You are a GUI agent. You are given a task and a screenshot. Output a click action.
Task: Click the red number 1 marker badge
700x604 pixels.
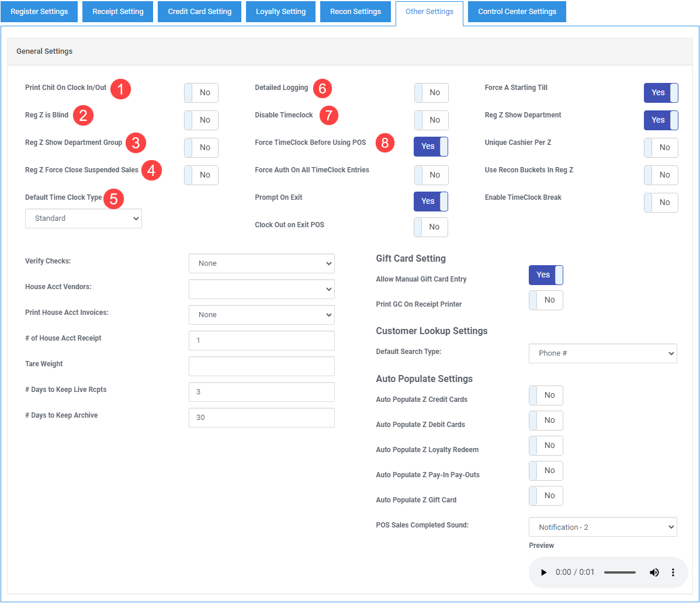[121, 89]
